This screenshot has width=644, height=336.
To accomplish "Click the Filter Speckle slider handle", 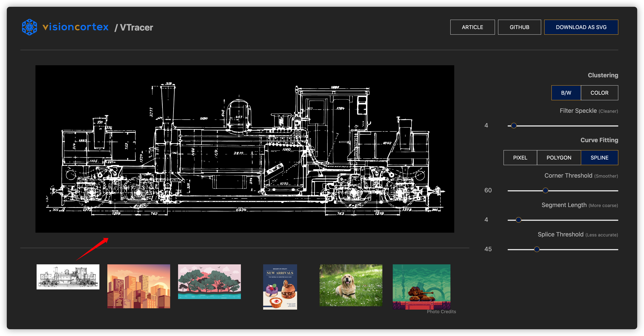I will click(x=514, y=126).
